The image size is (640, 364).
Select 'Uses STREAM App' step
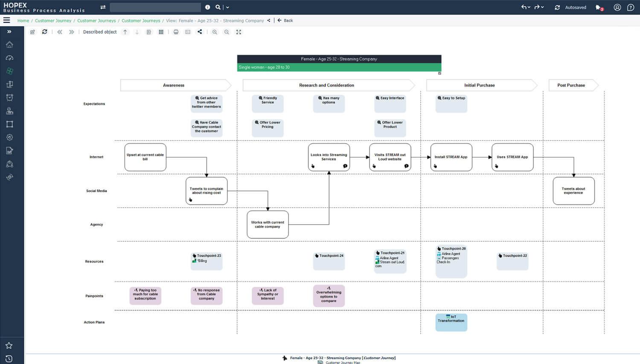point(512,157)
